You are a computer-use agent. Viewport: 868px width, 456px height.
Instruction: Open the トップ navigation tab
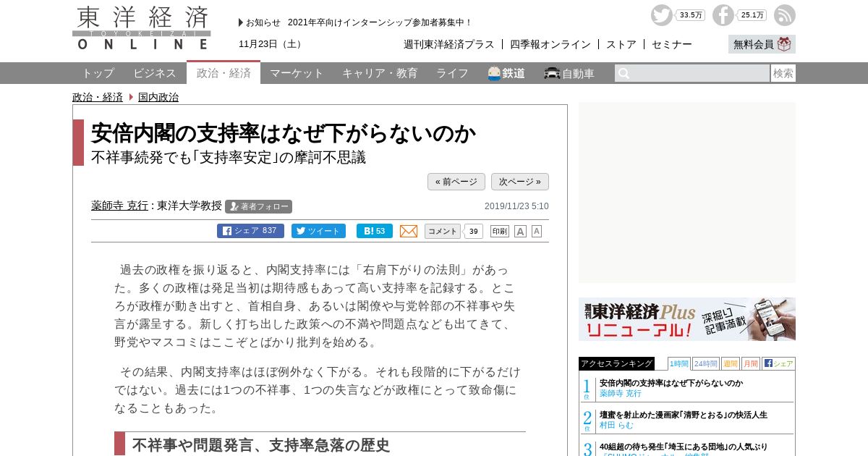pos(98,73)
